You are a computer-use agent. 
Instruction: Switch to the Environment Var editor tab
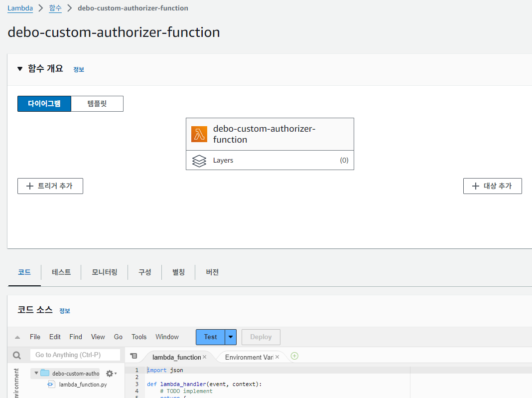tap(249, 357)
